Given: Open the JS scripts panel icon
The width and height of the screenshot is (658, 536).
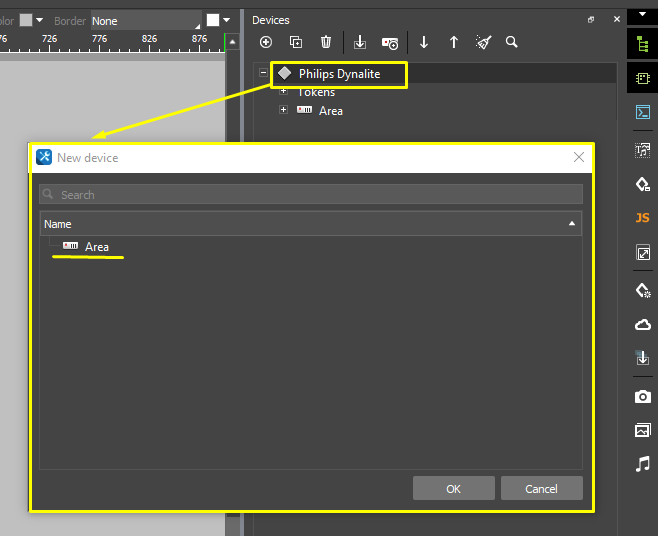Looking at the screenshot, I should [642, 218].
